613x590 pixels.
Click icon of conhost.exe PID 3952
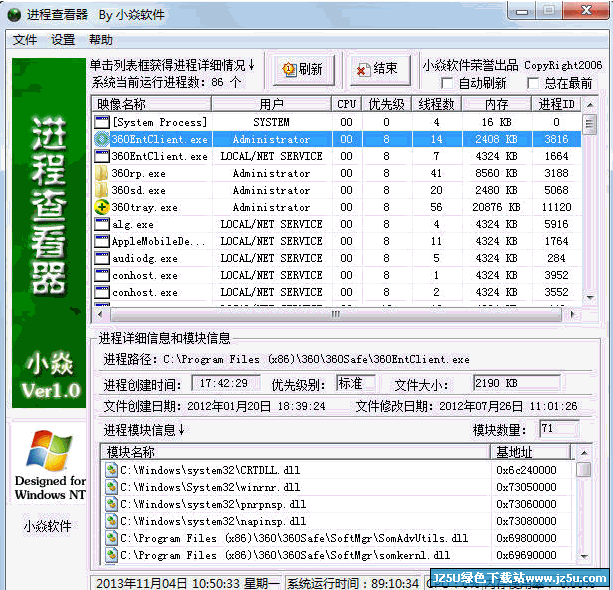pyautogui.click(x=102, y=275)
